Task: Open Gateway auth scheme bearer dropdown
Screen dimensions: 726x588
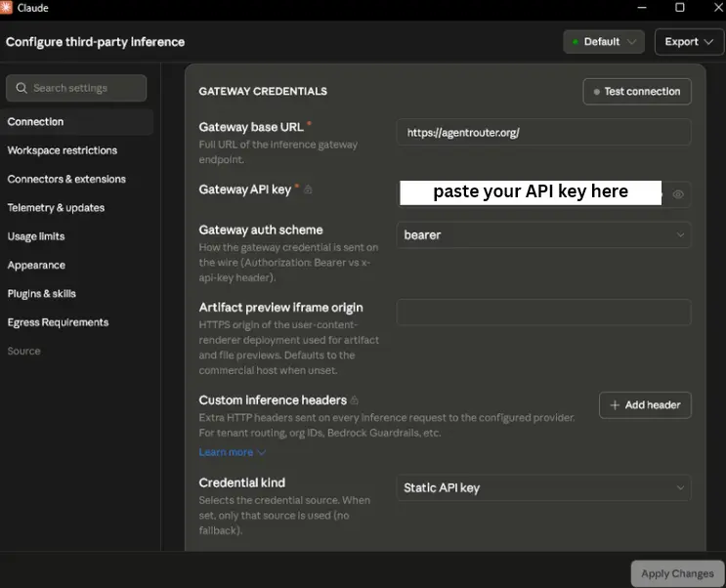Action: (543, 235)
